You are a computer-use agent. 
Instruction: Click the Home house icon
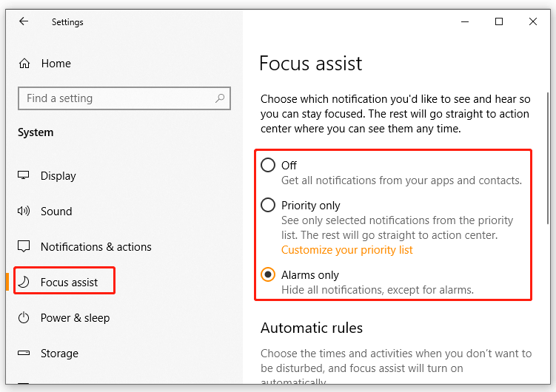[x=24, y=64]
